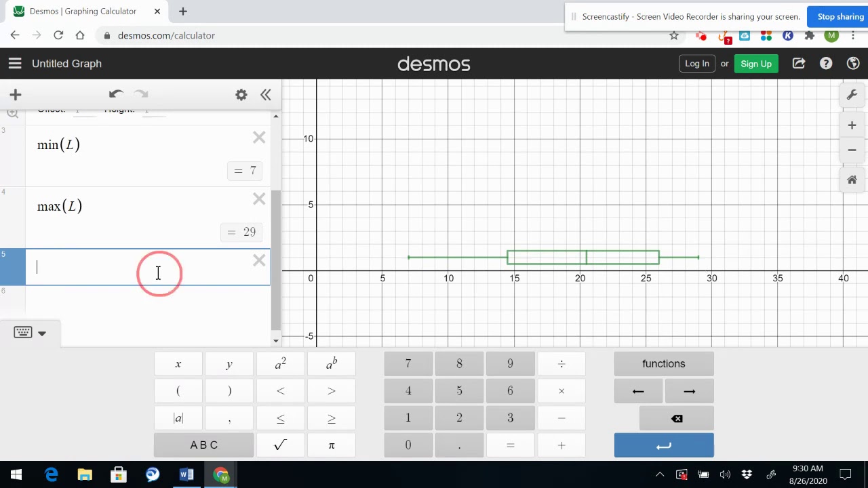Open the graph settings wrench

[x=852, y=95]
